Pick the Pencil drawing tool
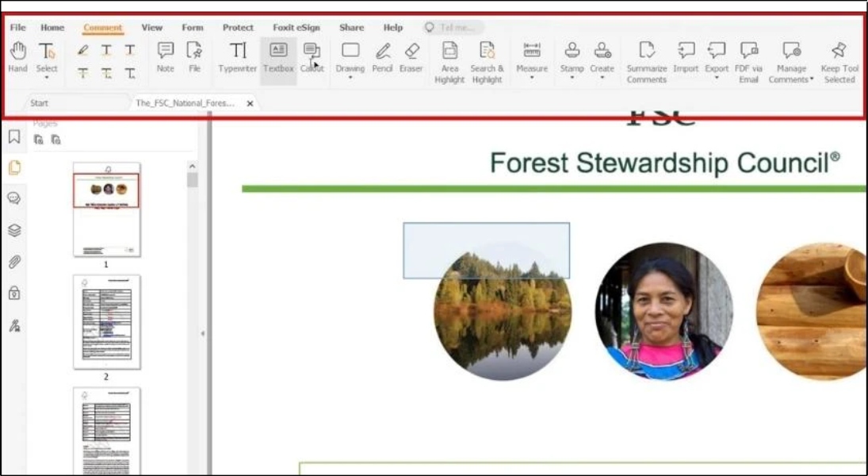The width and height of the screenshot is (868, 476). pyautogui.click(x=382, y=56)
